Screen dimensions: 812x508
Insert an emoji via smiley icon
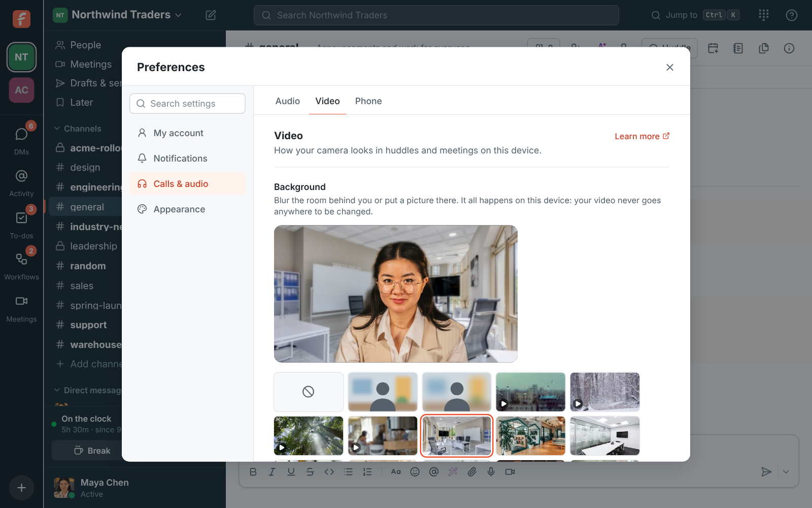(415, 472)
